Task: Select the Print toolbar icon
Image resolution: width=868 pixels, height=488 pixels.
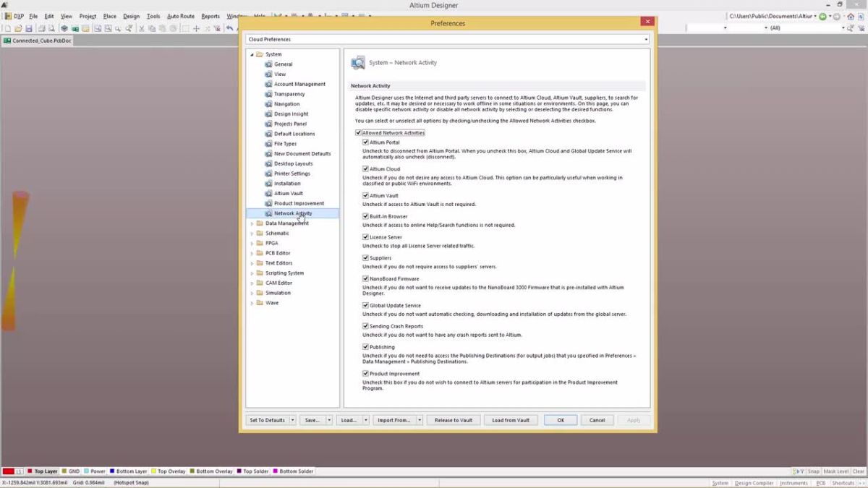Action: [x=42, y=28]
